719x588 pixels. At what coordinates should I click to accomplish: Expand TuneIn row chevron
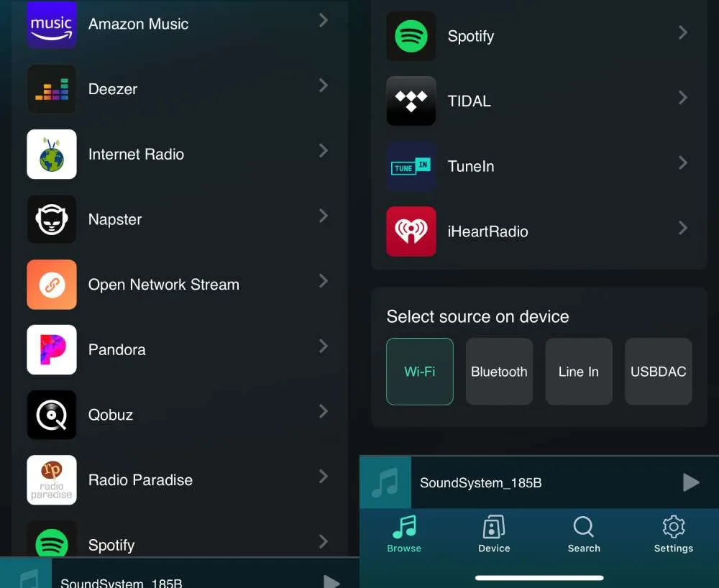683,162
